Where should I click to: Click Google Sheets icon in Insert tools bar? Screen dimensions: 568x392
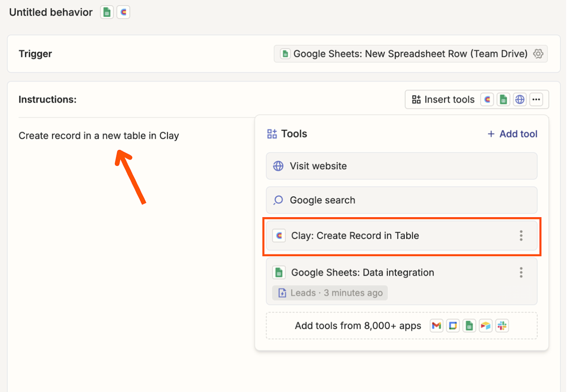tap(503, 99)
